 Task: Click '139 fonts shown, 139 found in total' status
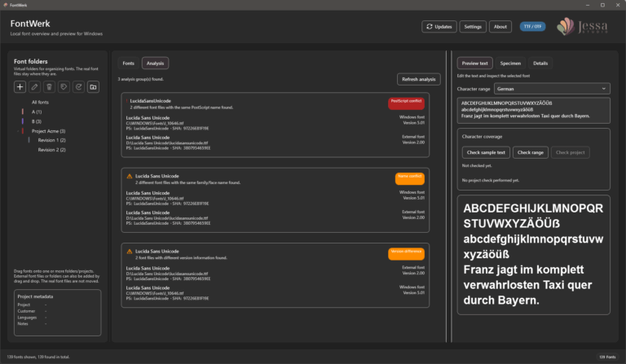coord(38,357)
